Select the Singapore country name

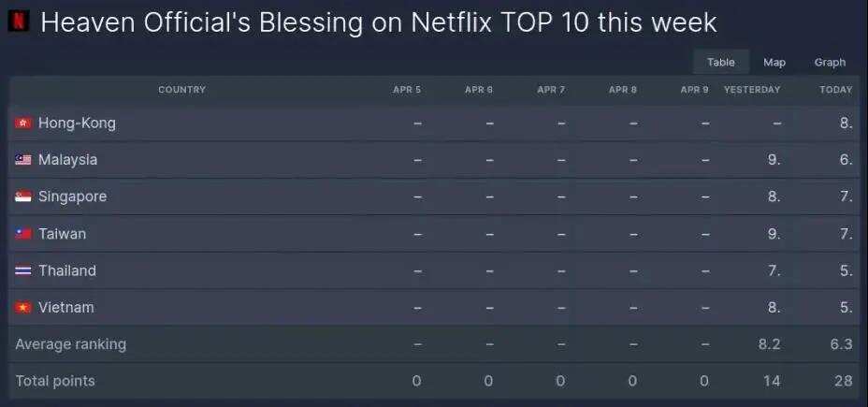[x=72, y=197]
